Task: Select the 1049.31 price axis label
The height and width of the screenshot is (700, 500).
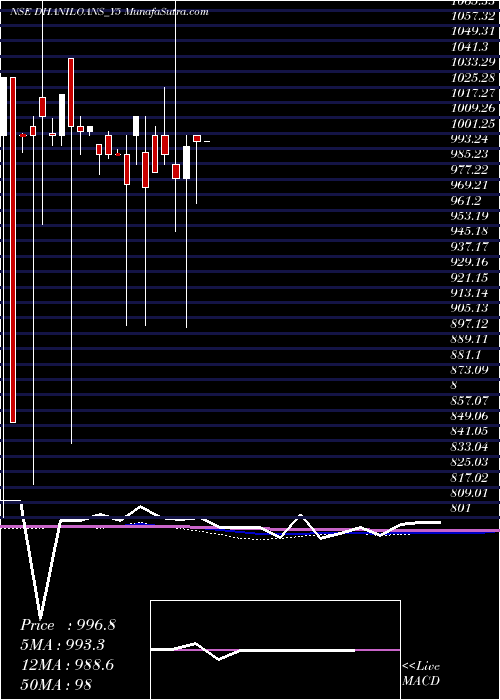Action: pos(473,31)
